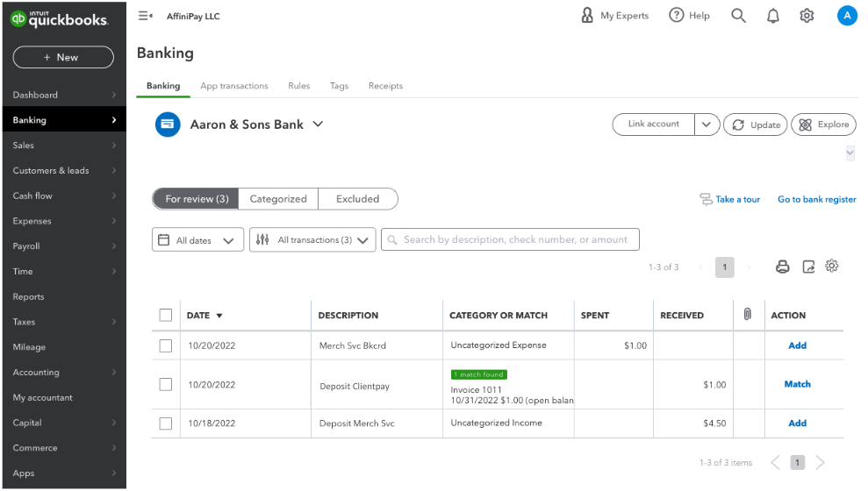Click the 1 match found badge

pyautogui.click(x=479, y=374)
